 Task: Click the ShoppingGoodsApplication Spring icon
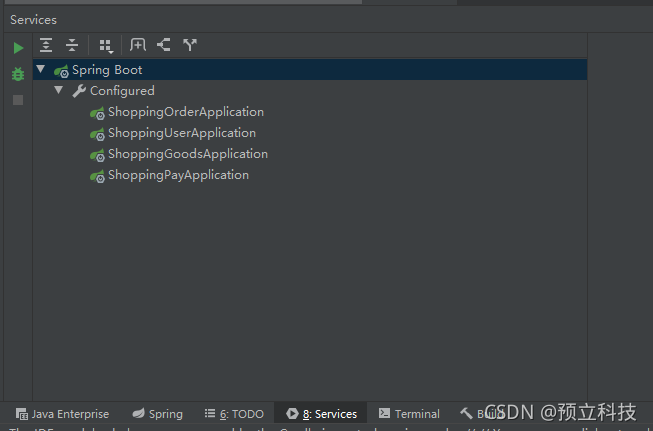pyautogui.click(x=97, y=155)
